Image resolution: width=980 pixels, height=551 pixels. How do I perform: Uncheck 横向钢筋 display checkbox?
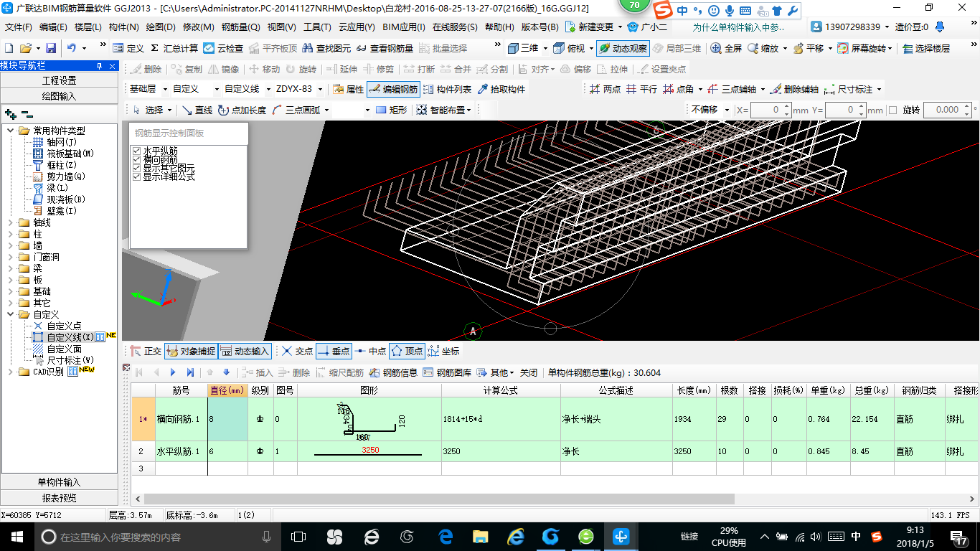coord(136,159)
